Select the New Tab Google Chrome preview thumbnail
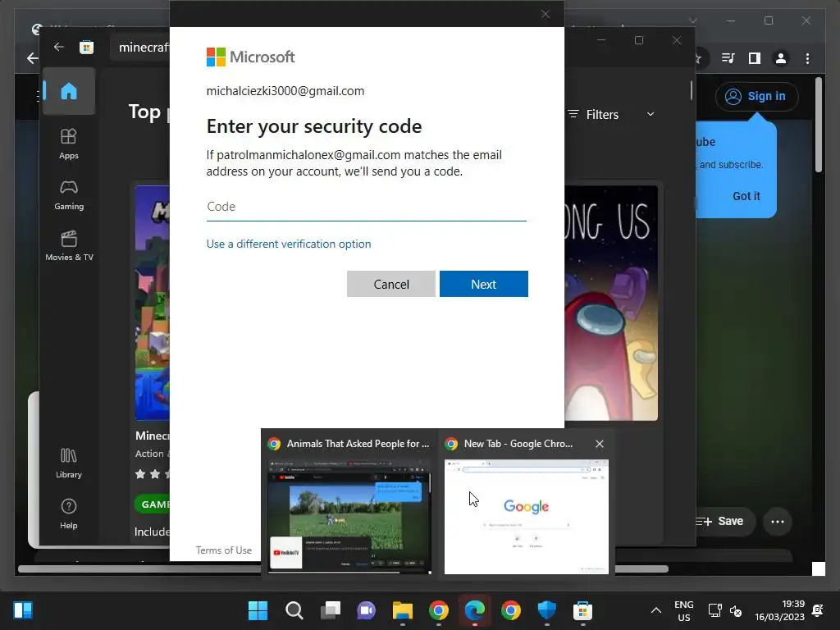The height and width of the screenshot is (630, 840). [x=527, y=517]
